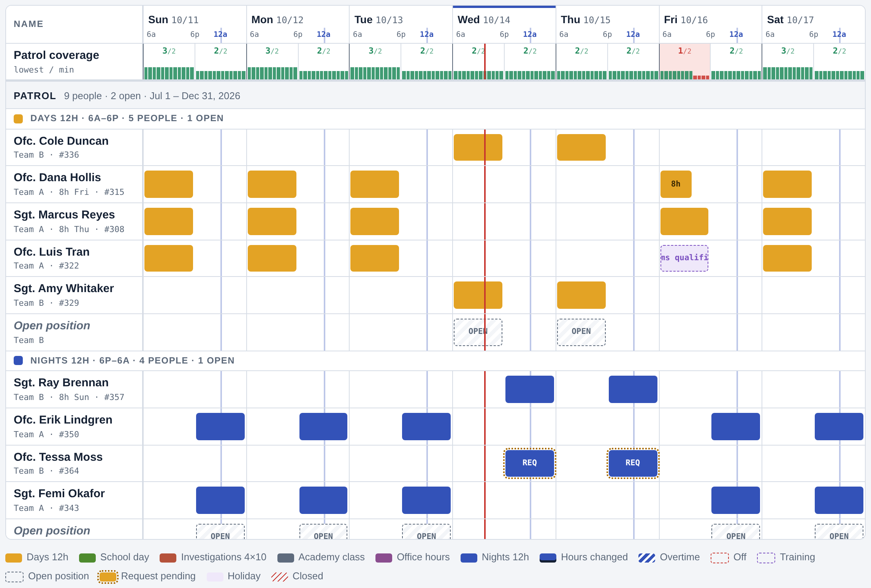Open the nights OPEN shift on Friday
Screen dimensions: 871x588
(736, 532)
